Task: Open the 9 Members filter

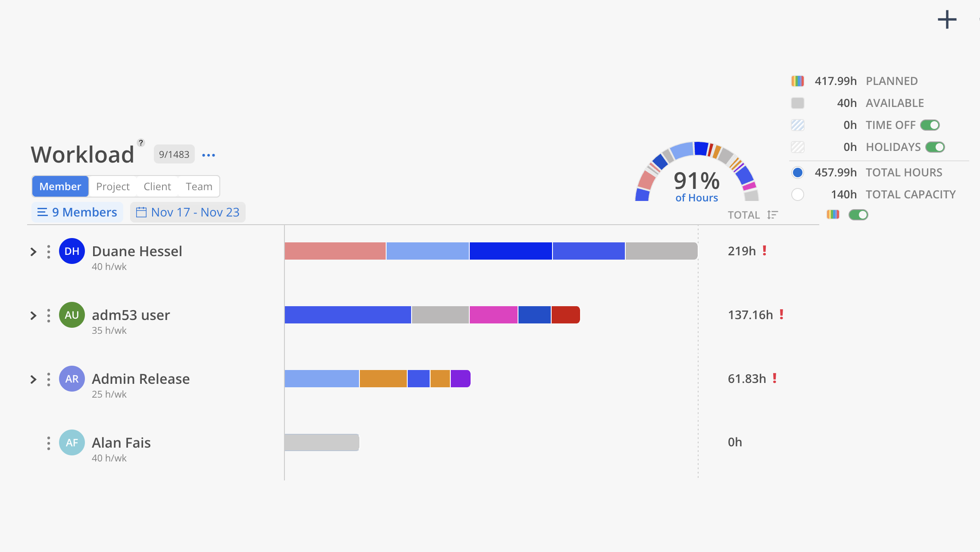Action: [78, 212]
